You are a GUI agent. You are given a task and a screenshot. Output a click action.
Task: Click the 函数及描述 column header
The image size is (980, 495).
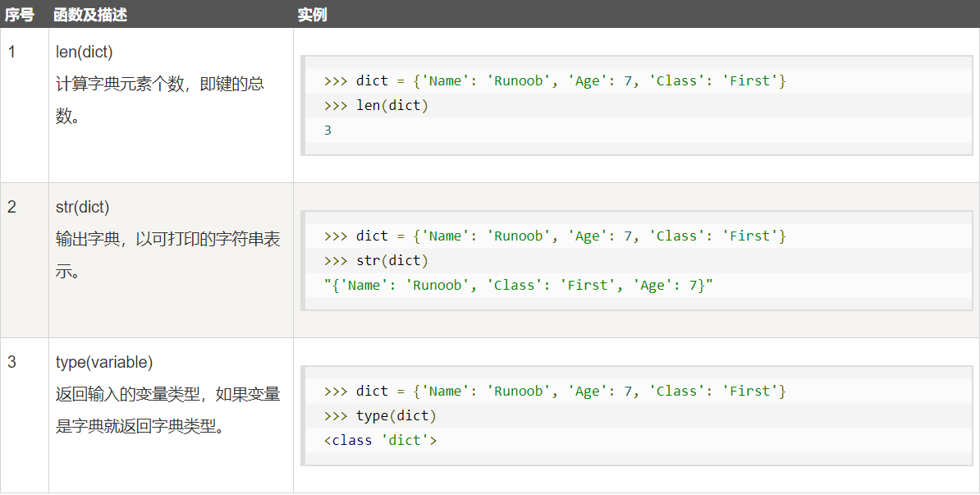point(90,15)
